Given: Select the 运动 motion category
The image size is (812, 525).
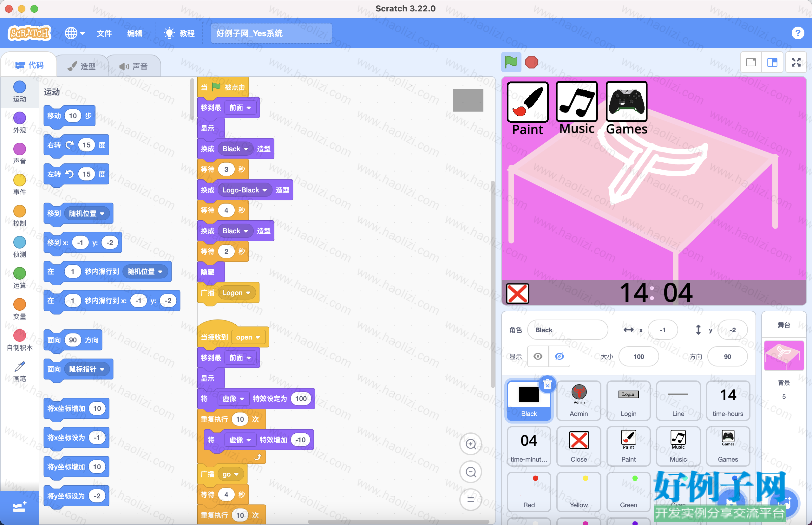Looking at the screenshot, I should (19, 91).
